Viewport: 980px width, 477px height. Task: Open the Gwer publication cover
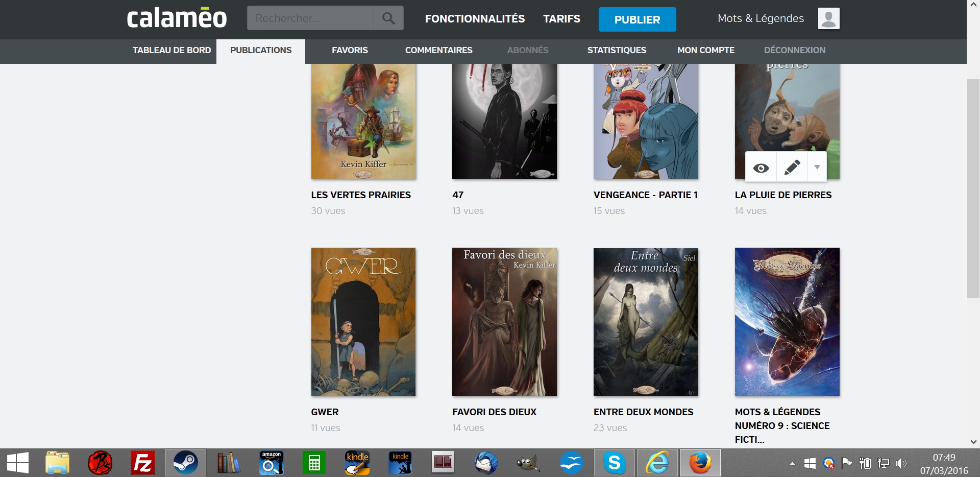pos(363,322)
